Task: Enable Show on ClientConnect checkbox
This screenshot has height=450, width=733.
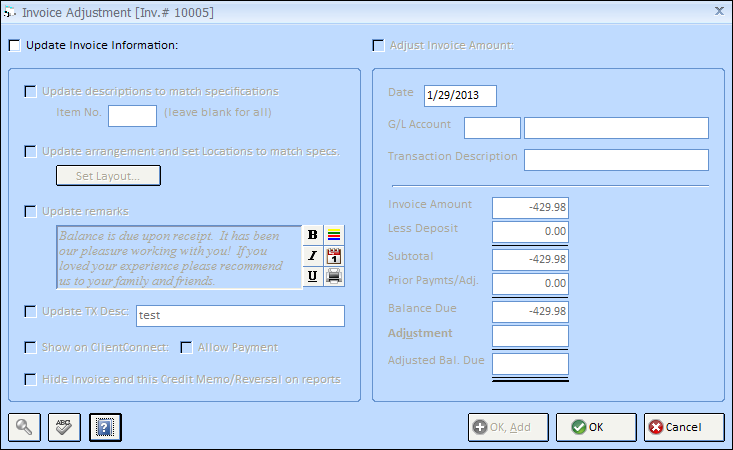Action: click(x=30, y=348)
